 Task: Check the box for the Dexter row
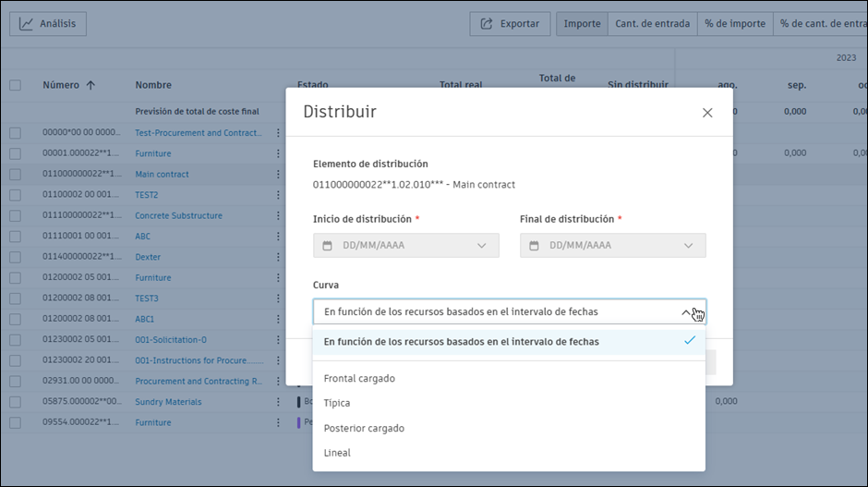(x=15, y=257)
